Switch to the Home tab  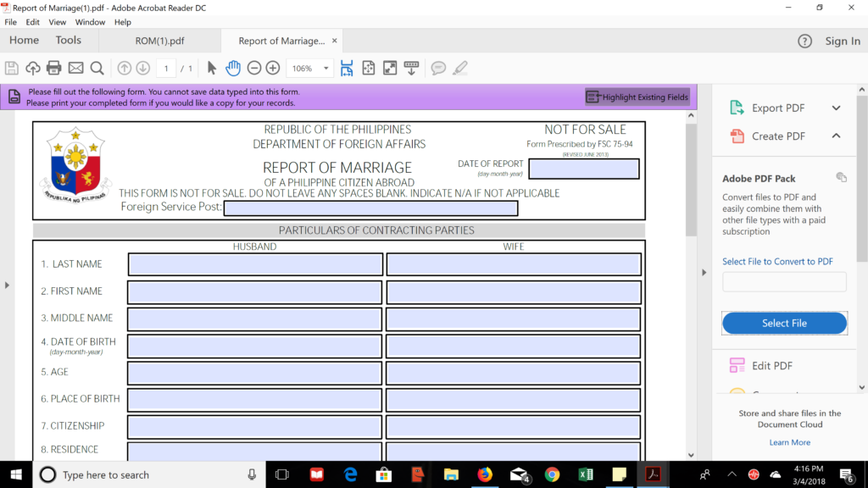coord(24,41)
